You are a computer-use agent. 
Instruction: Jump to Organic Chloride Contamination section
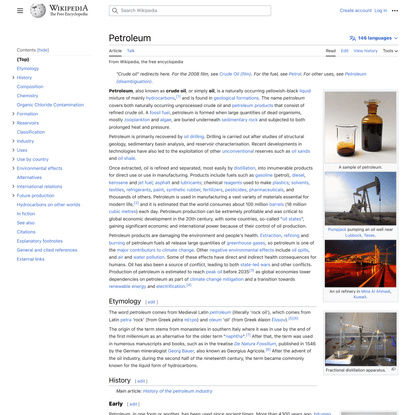pos(50,105)
